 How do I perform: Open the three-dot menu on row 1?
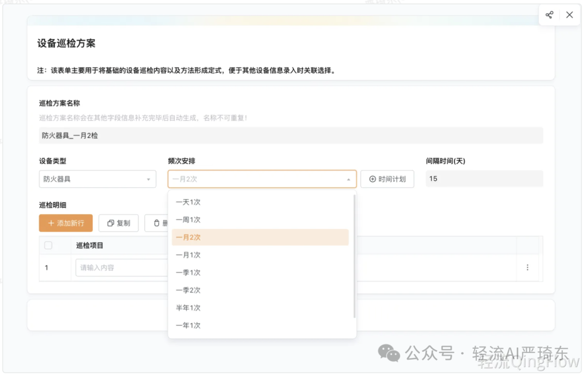(527, 267)
